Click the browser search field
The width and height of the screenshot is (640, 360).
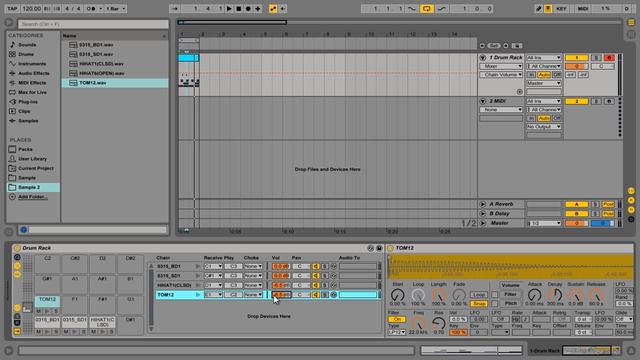pyautogui.click(x=93, y=24)
